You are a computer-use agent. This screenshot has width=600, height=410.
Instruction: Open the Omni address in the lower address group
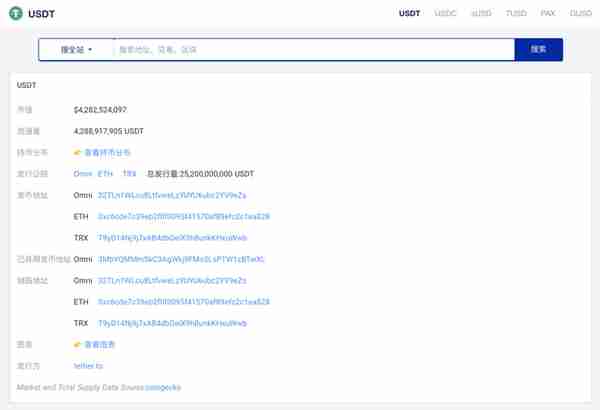coord(172,281)
